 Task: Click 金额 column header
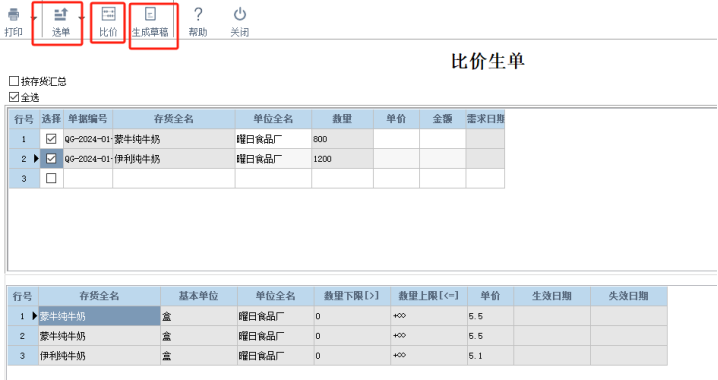point(443,119)
